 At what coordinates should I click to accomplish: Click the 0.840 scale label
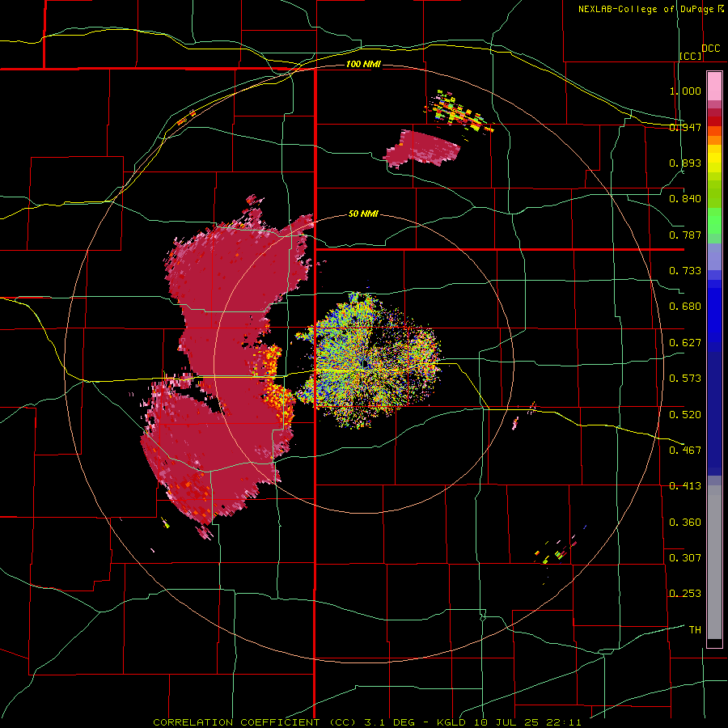tap(685, 199)
